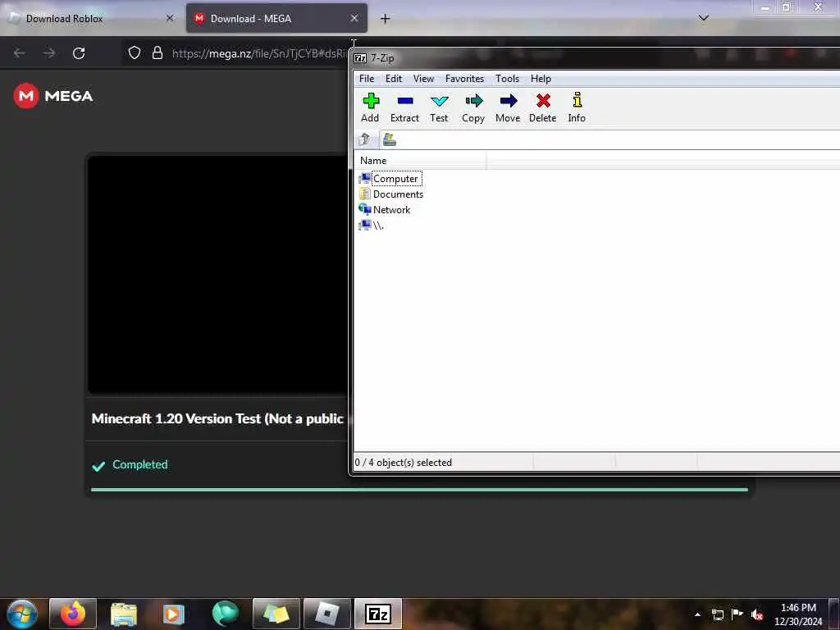Screen dimensions: 840x630
Task: Click the tracking protection shield icon
Action: tap(135, 52)
